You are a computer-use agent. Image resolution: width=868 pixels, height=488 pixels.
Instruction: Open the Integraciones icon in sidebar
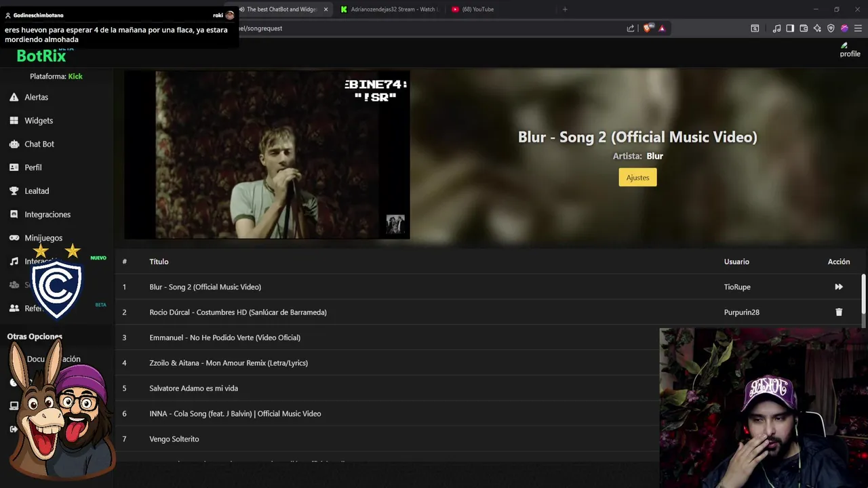coord(14,214)
